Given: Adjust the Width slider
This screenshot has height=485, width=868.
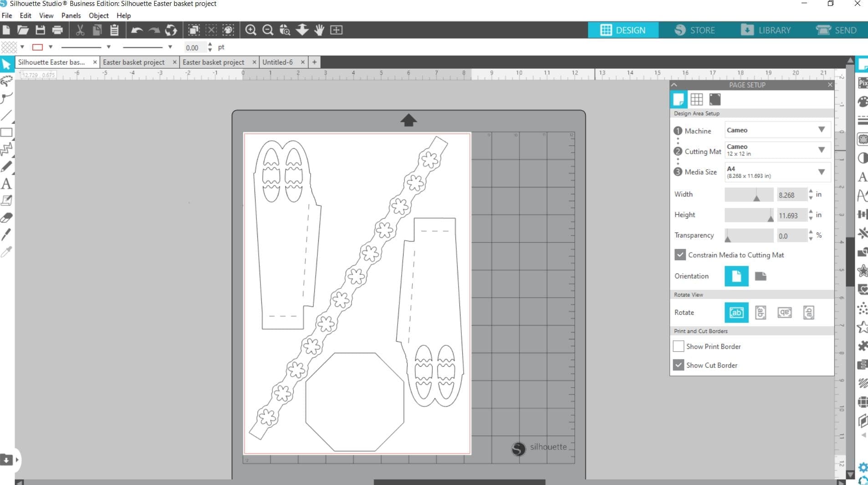Looking at the screenshot, I should click(749, 195).
